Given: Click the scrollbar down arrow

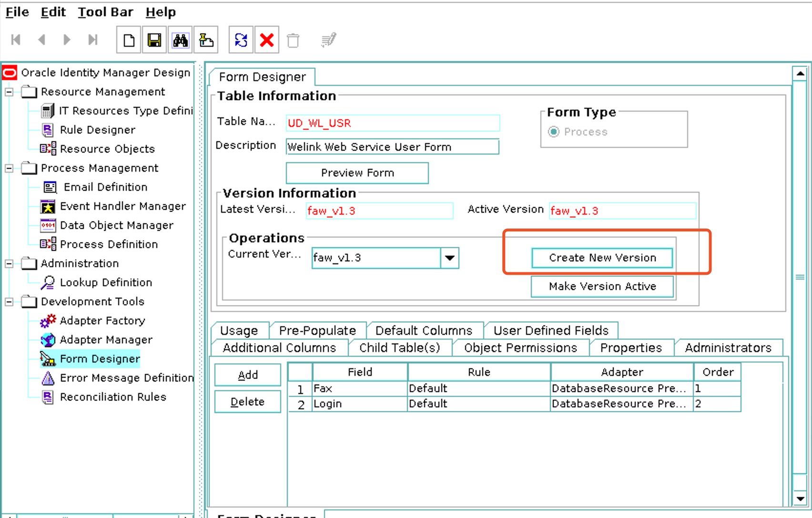Looking at the screenshot, I should (x=800, y=499).
